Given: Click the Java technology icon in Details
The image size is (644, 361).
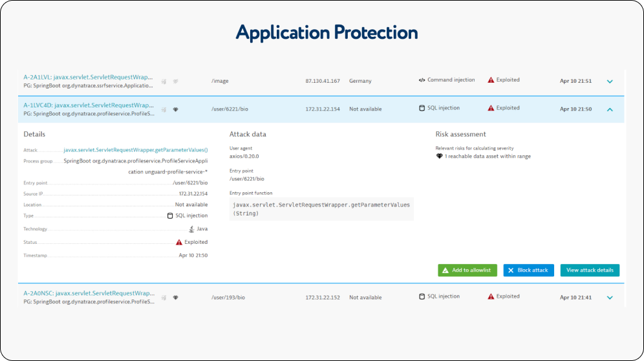Looking at the screenshot, I should [191, 229].
